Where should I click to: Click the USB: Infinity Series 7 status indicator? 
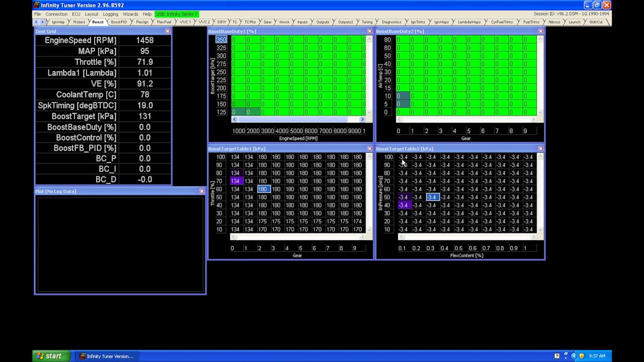[x=177, y=14]
